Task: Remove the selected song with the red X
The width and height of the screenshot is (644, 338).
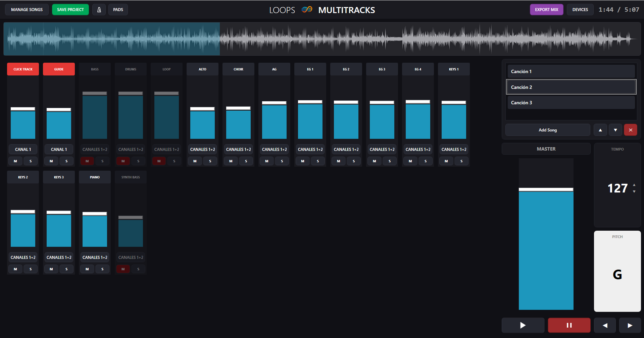Action: coord(631,130)
